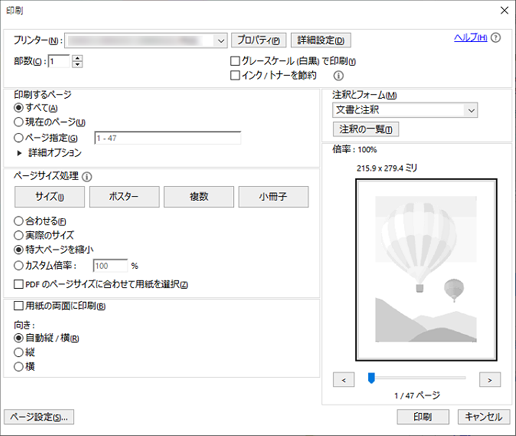Go to next preview page arrow
The width and height of the screenshot is (516, 436).
tap(490, 380)
